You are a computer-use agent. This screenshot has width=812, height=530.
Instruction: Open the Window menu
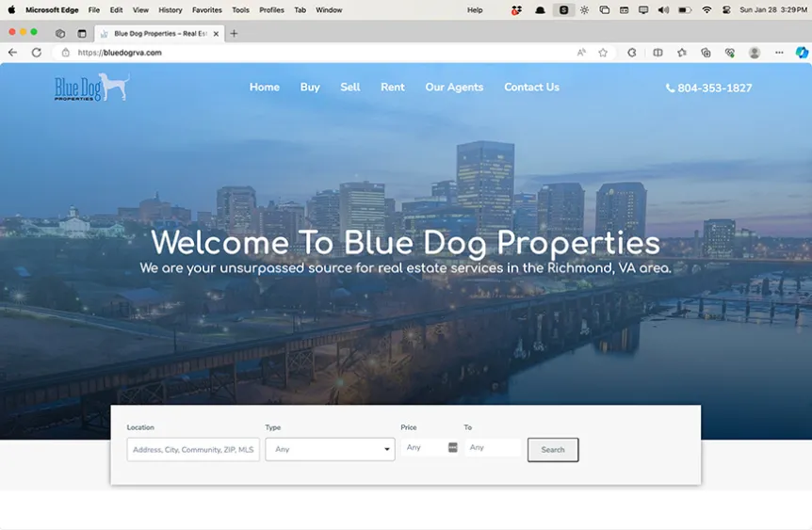coord(329,9)
